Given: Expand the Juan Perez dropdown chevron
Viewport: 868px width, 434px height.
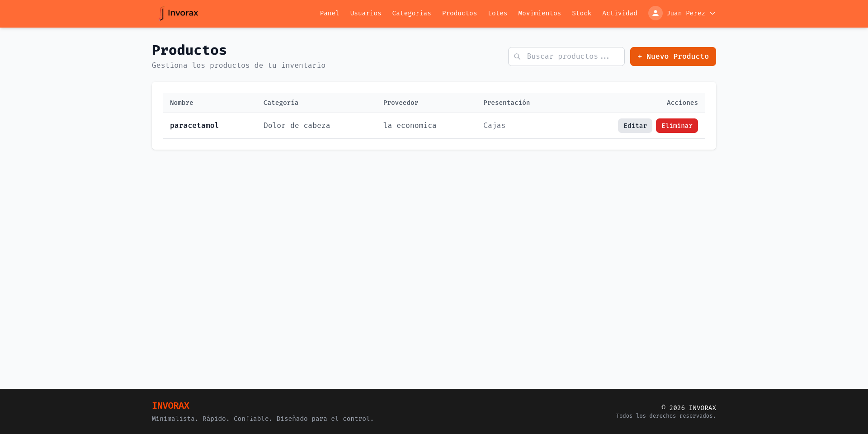Looking at the screenshot, I should (x=712, y=14).
